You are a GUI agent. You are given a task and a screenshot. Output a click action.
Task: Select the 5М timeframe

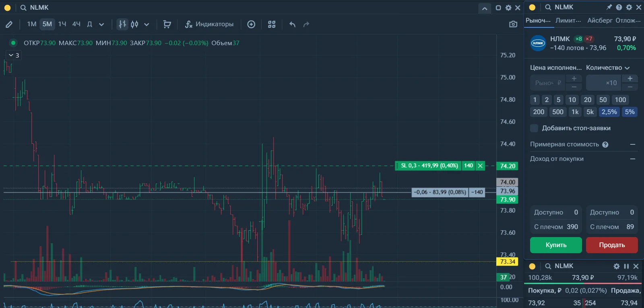(x=47, y=24)
